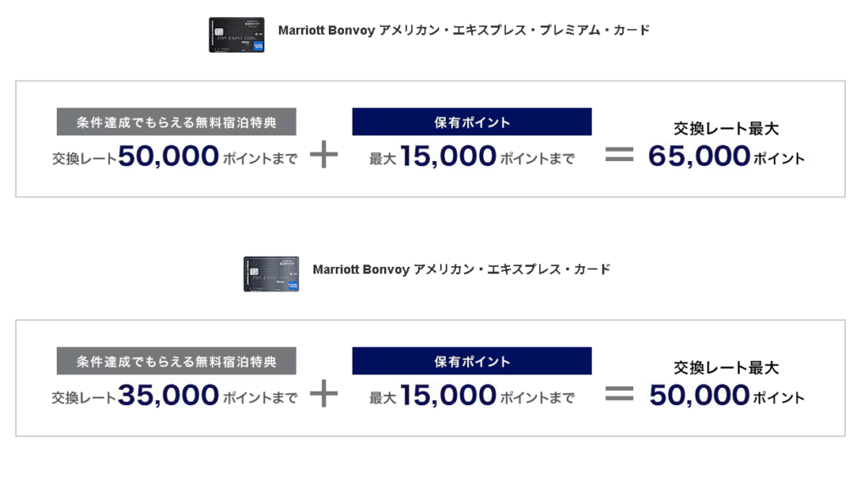Screen dimensions: 868x477
Task: Click the 35,000 points figure
Action: [x=169, y=395]
